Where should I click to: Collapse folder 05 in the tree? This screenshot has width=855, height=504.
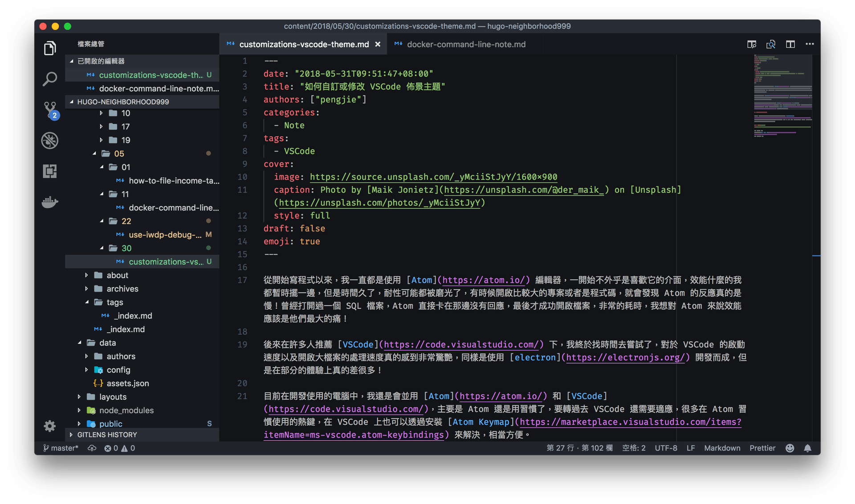pos(142,154)
